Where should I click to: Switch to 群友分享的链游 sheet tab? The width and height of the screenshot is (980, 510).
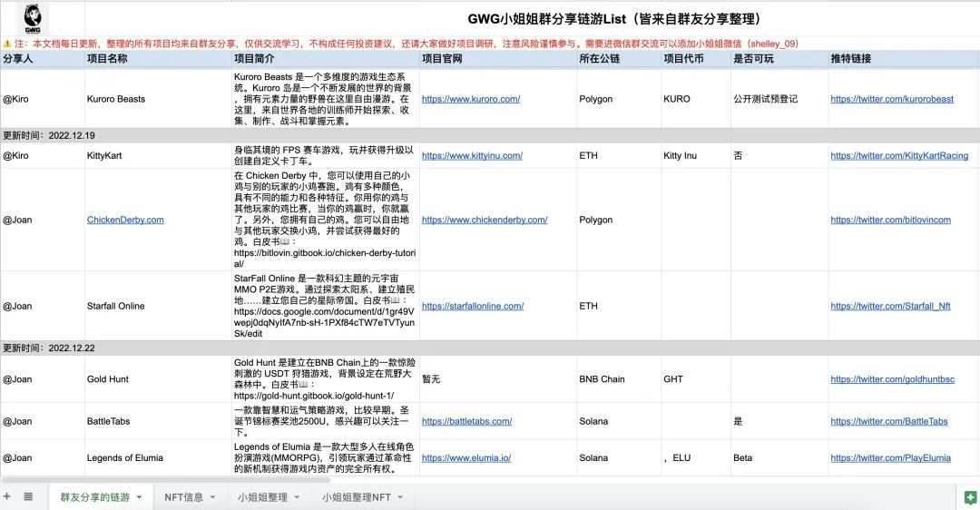point(94,497)
